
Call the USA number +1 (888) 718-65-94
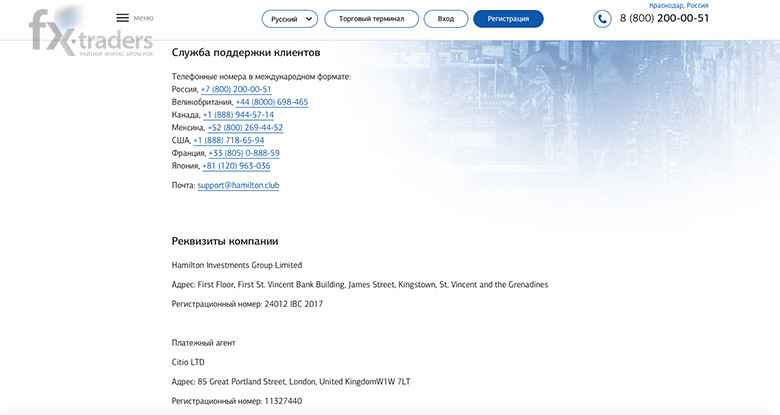point(229,140)
